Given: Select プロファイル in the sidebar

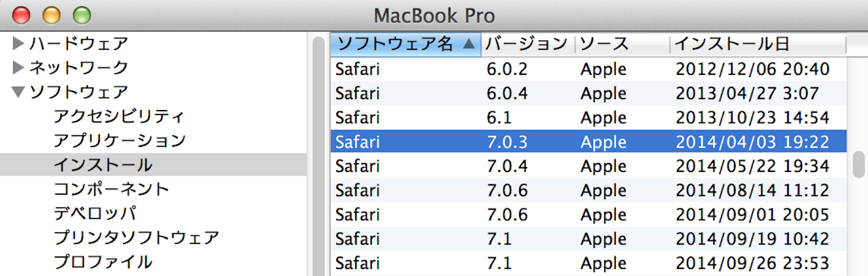Looking at the screenshot, I should (x=103, y=262).
